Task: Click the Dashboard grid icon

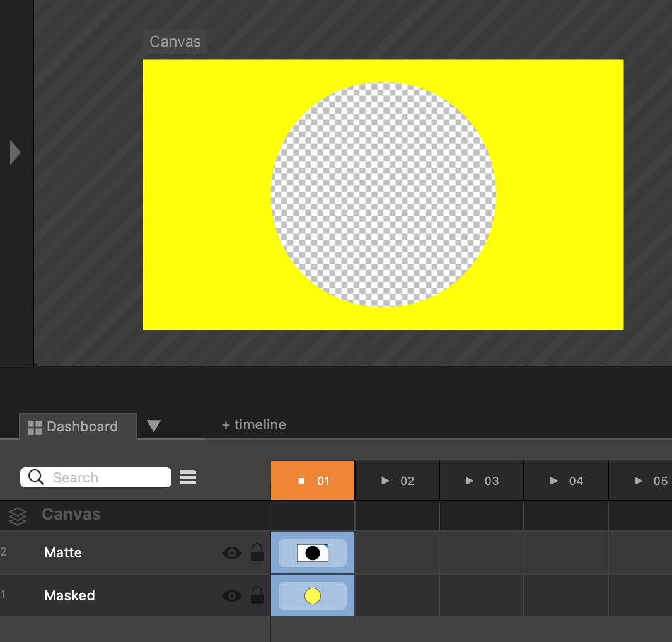Action: 35,427
